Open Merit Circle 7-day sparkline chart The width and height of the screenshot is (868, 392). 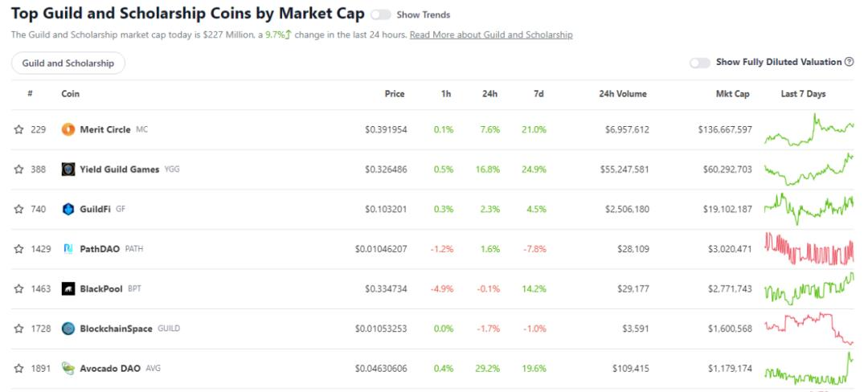[809, 129]
